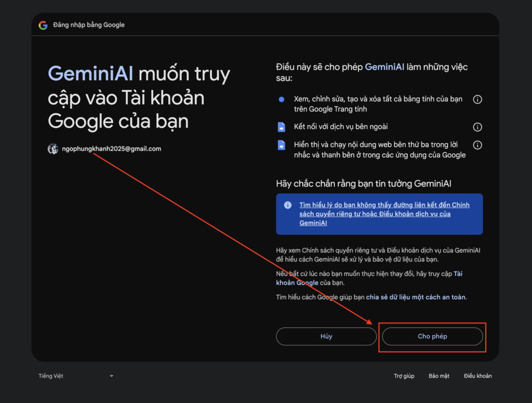Open info for third-party web content permission
Image resolution: width=532 pixels, height=403 pixels.
[477, 145]
